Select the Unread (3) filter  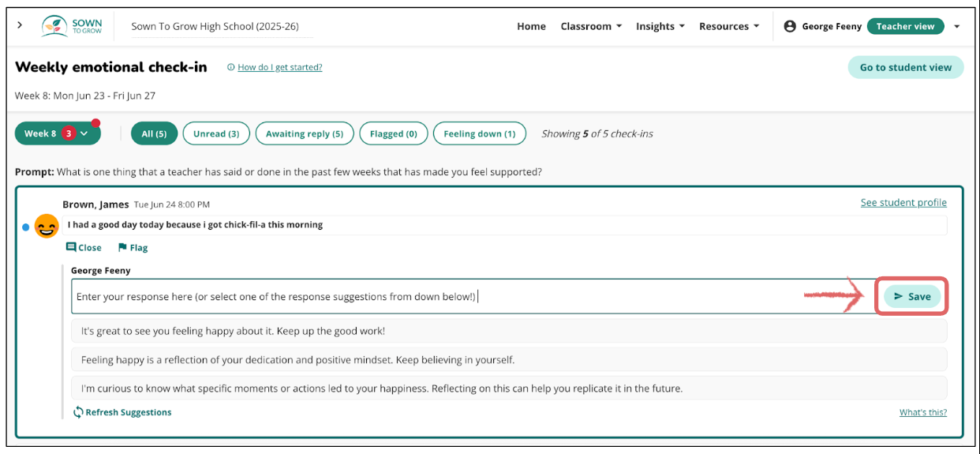[216, 133]
